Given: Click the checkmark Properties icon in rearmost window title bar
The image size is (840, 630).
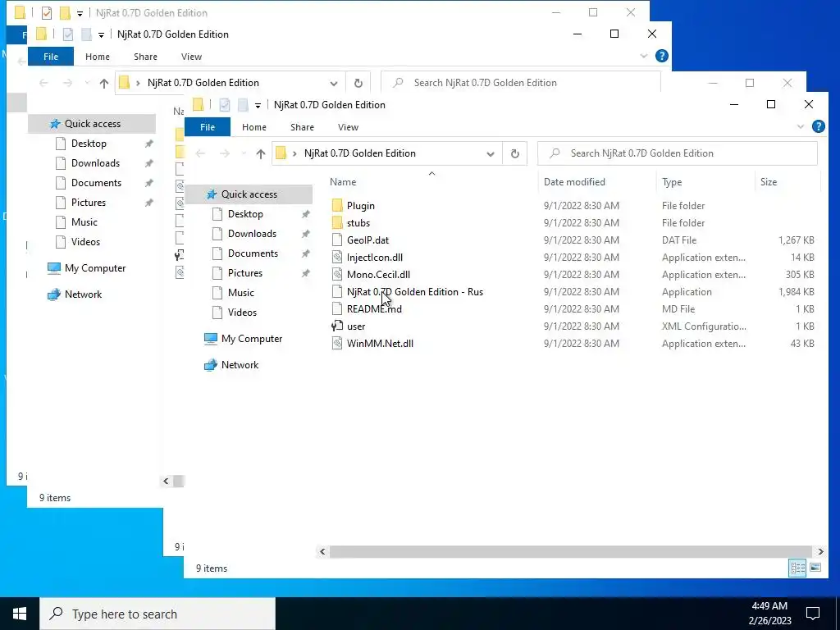Looking at the screenshot, I should click(47, 13).
